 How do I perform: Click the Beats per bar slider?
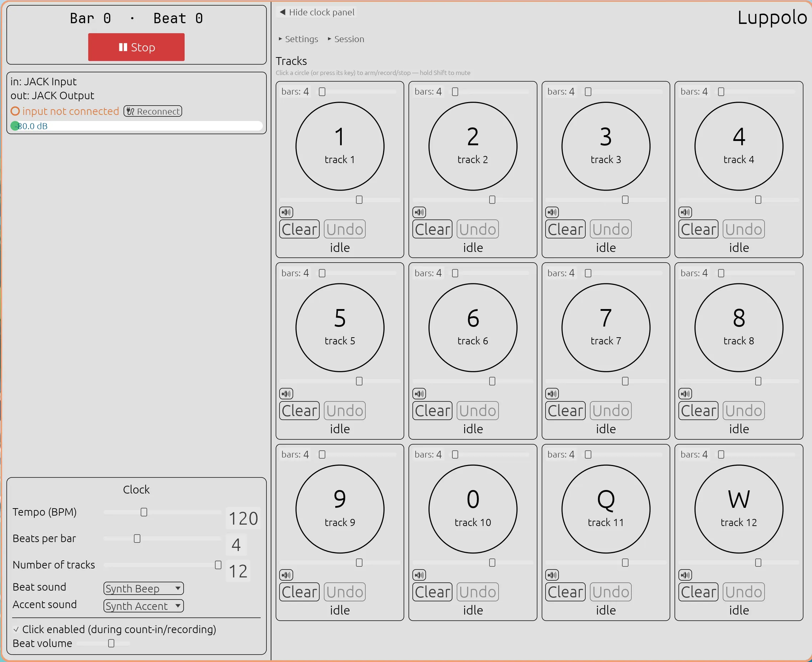pyautogui.click(x=162, y=539)
